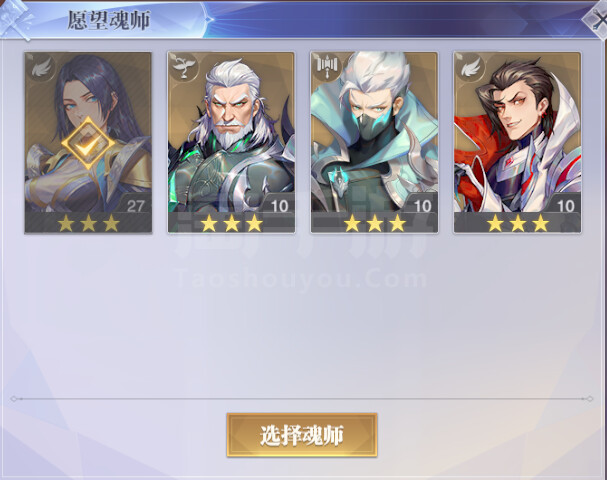Screen dimensions: 607x480
Task: Click the 愿望魂师 panel title
Action: click(x=109, y=21)
